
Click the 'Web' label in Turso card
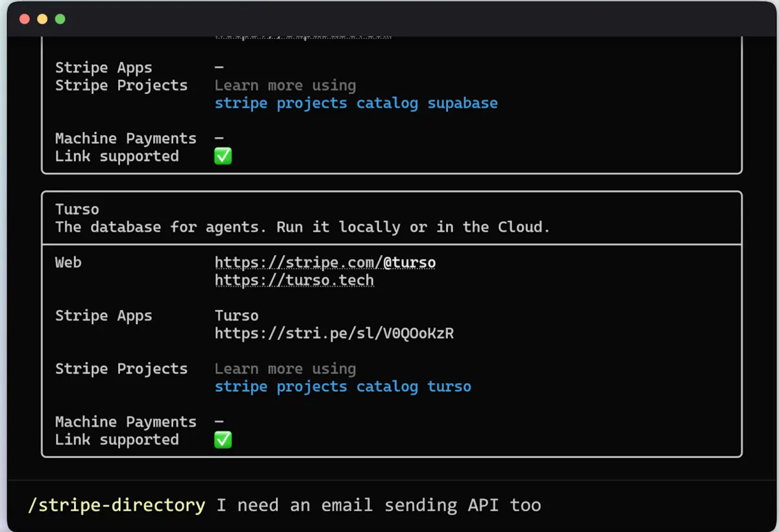click(68, 263)
